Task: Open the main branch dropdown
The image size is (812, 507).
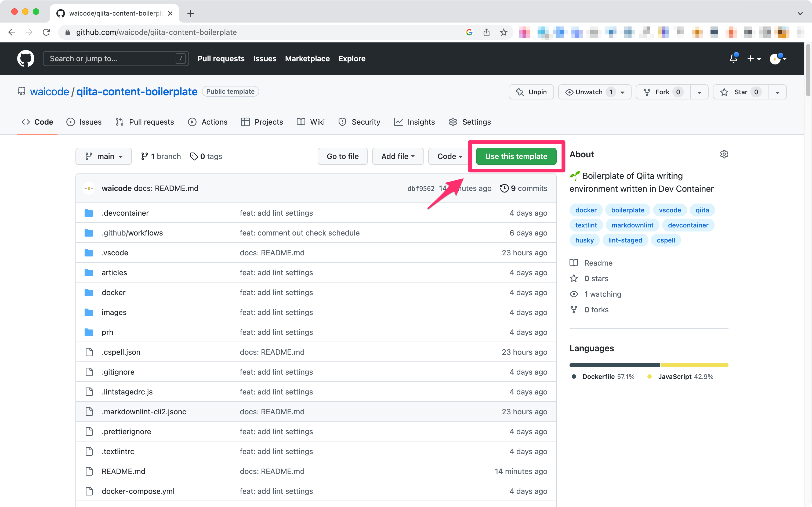Action: pyautogui.click(x=103, y=156)
